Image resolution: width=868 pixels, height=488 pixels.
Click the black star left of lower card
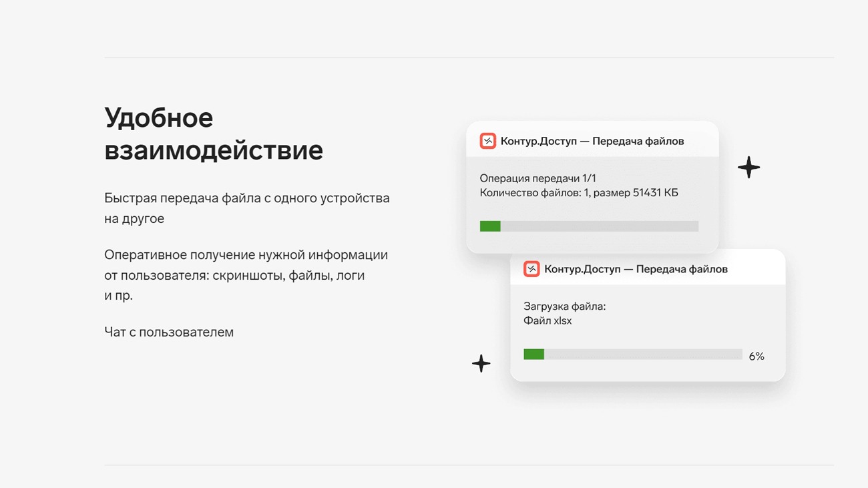click(x=481, y=363)
